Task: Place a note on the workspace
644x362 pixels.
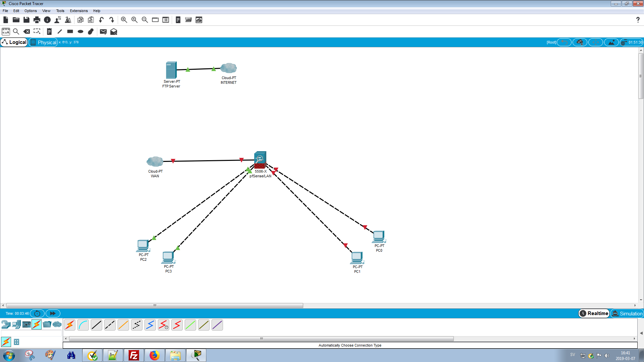Action: 49,32
